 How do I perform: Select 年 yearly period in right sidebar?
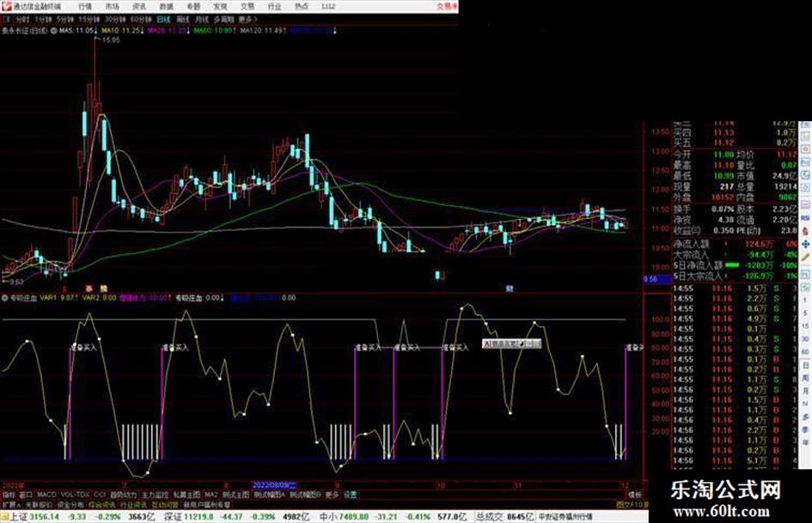click(x=805, y=443)
